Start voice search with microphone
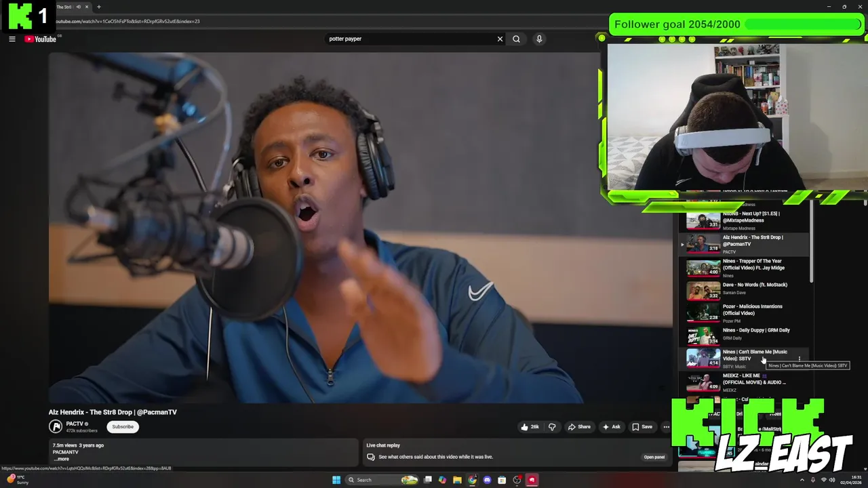Screen dimensions: 868x488 point(539,39)
